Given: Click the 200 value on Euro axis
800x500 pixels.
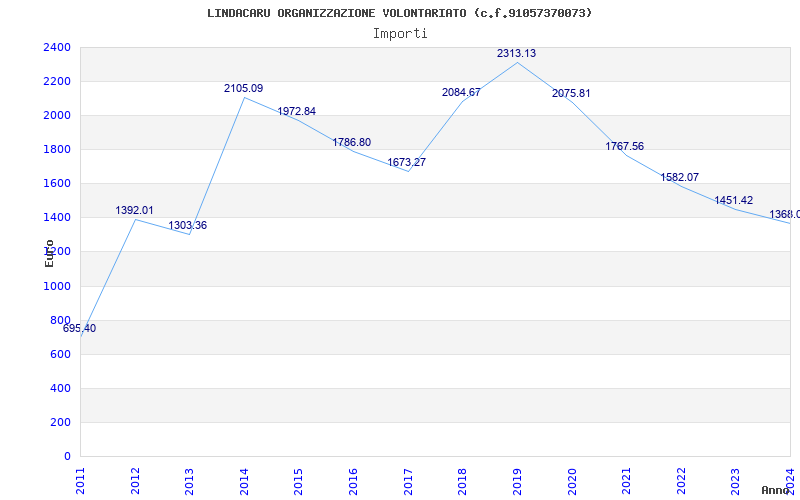Looking at the screenshot, I should coord(60,423).
